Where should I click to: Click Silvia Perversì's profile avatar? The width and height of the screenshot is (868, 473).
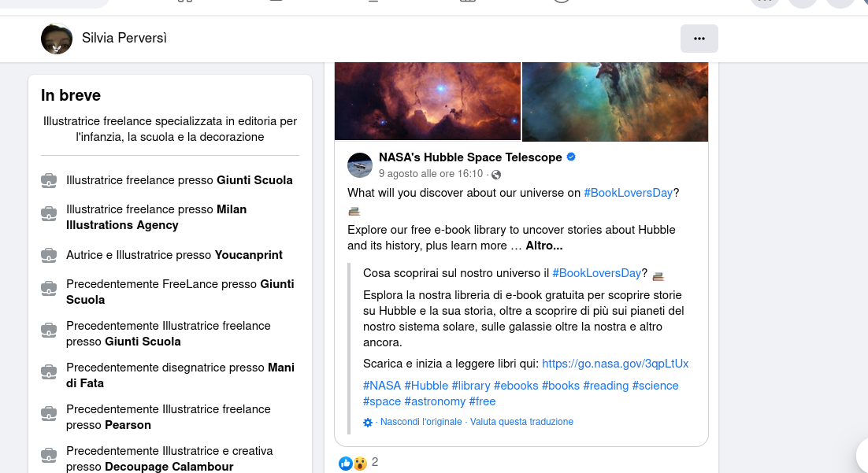pyautogui.click(x=57, y=39)
